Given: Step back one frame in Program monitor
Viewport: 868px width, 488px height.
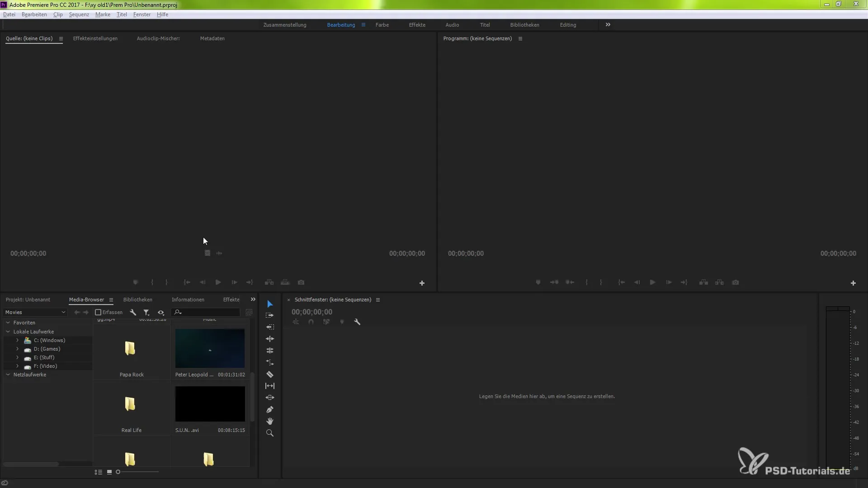Looking at the screenshot, I should pyautogui.click(x=637, y=282).
